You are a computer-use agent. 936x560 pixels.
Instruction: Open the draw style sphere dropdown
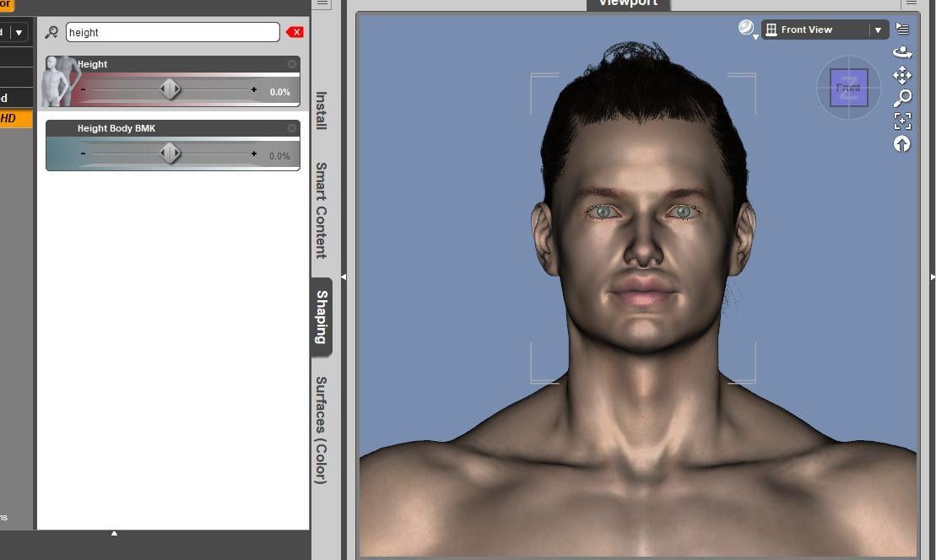(x=748, y=29)
